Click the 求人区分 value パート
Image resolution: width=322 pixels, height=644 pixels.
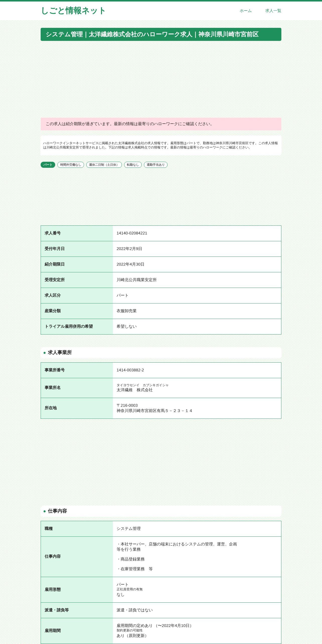[122, 295]
